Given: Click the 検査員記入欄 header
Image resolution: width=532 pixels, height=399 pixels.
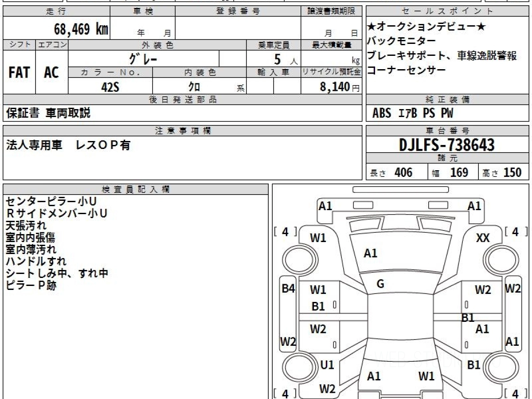Looking at the screenshot, I should tap(136, 189).
